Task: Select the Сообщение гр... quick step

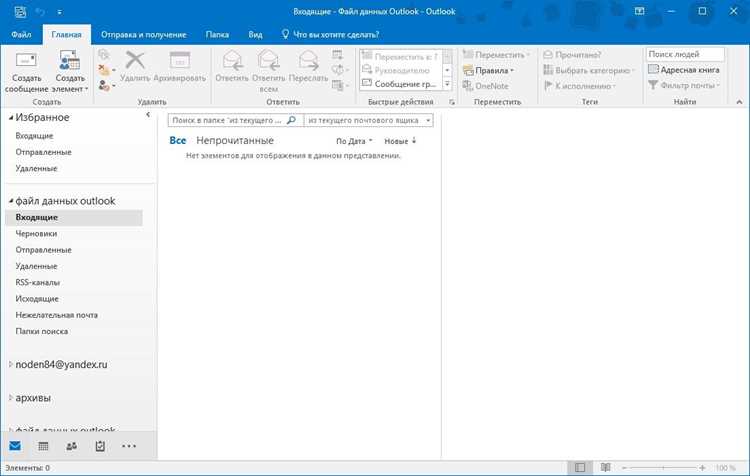Action: [399, 84]
